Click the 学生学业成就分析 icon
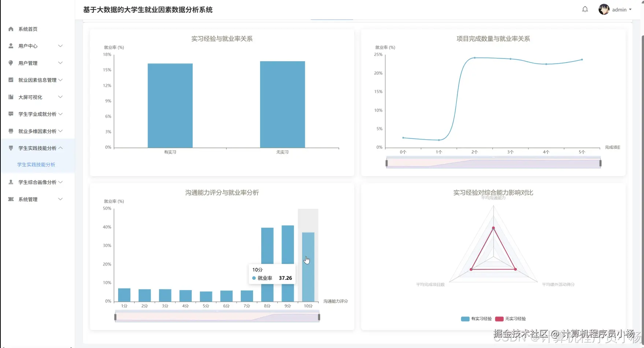644x348 pixels. [11, 114]
